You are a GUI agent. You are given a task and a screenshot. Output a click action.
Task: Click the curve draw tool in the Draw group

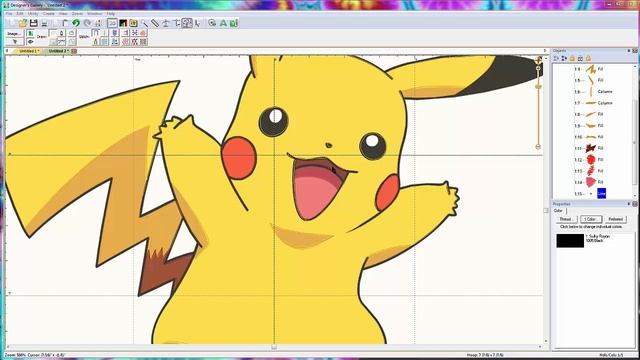61,41
